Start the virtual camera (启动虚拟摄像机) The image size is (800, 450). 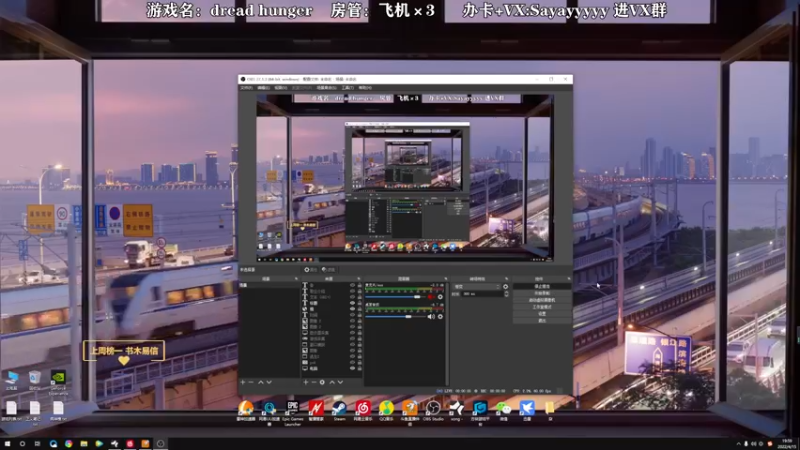(x=542, y=300)
